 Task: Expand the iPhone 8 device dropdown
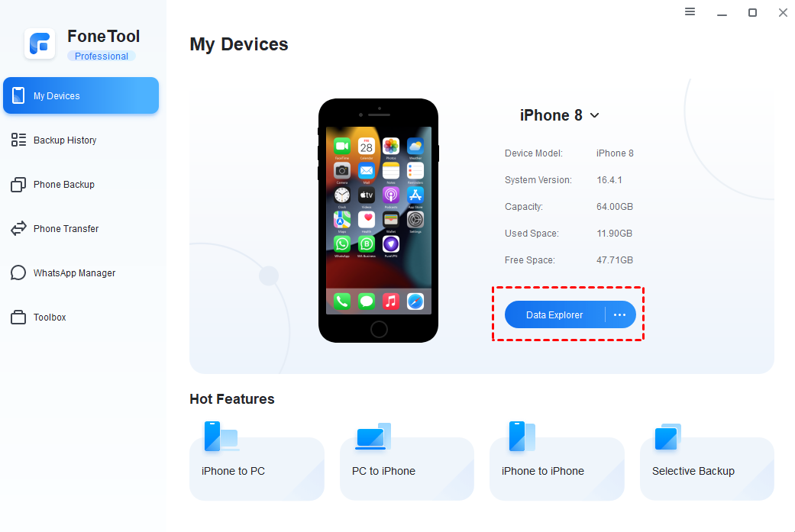pos(595,115)
